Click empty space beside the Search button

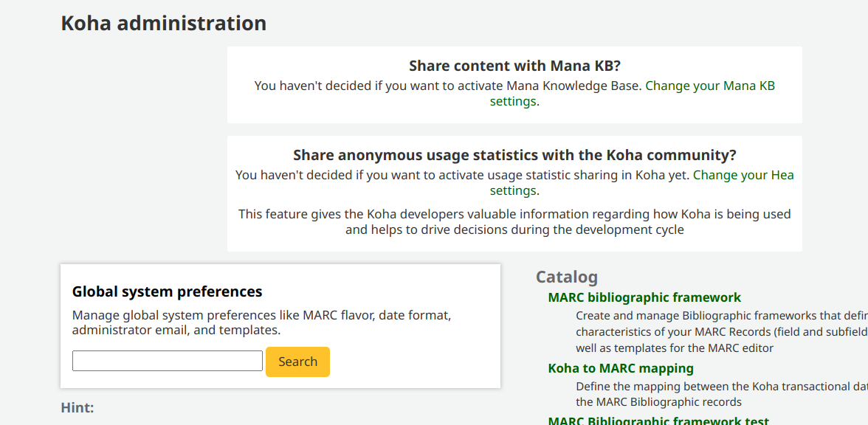pos(413,362)
